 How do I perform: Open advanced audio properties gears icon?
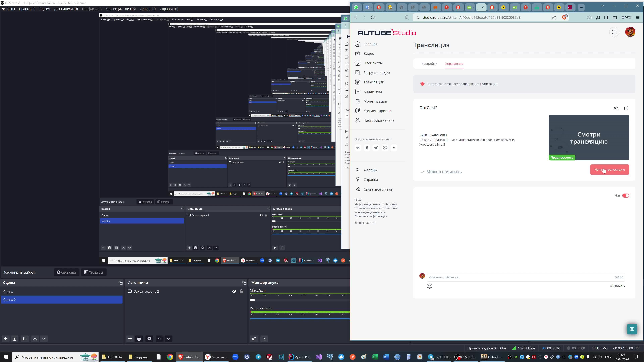point(254,339)
